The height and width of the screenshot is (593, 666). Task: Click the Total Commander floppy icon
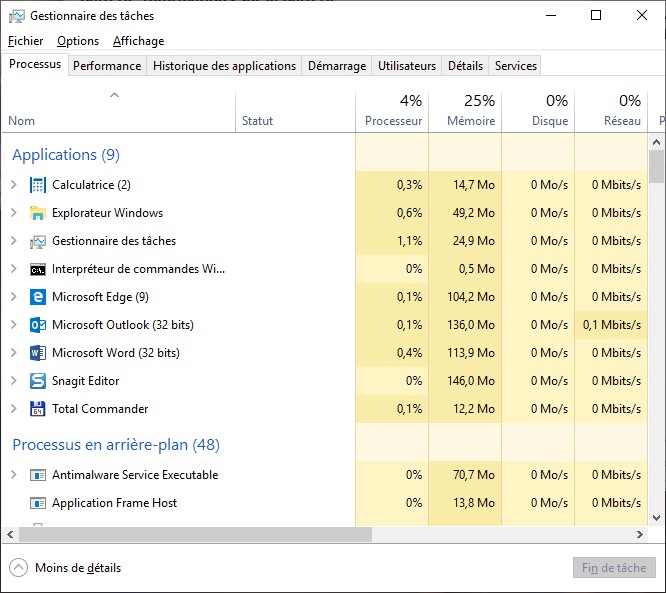[38, 409]
